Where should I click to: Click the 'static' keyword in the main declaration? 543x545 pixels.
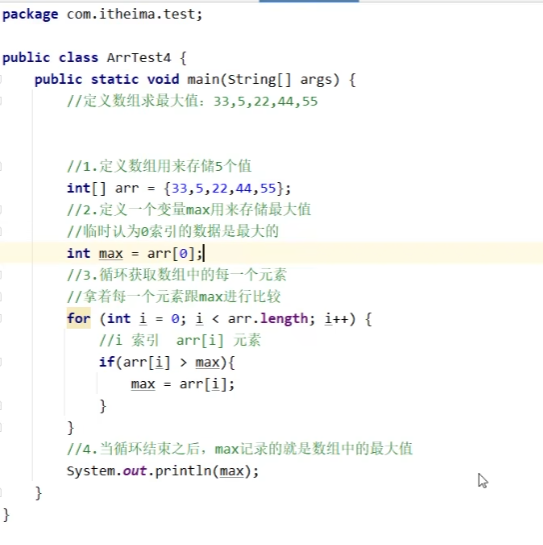pos(115,80)
